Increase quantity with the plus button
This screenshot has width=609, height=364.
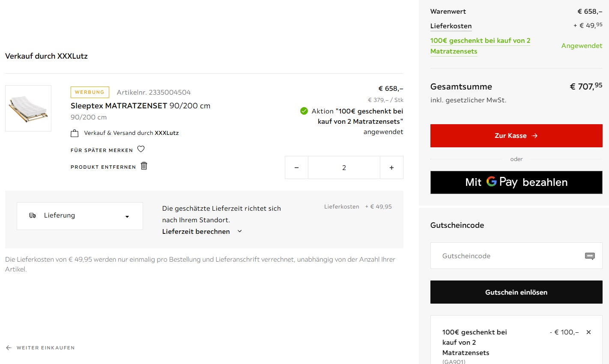391,167
